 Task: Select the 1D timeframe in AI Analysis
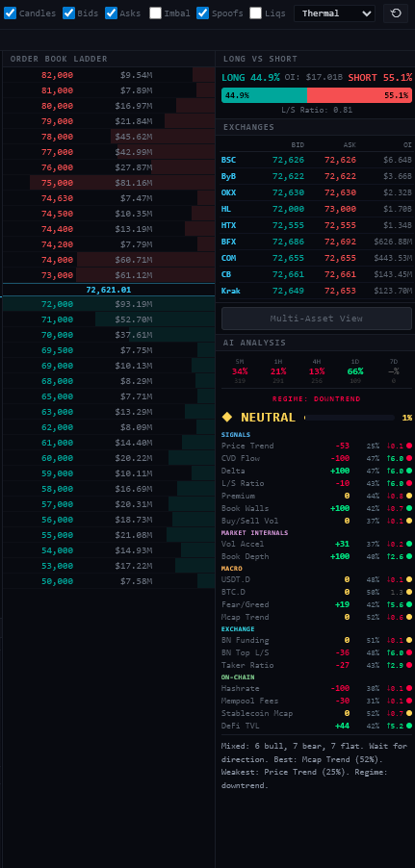click(x=355, y=370)
